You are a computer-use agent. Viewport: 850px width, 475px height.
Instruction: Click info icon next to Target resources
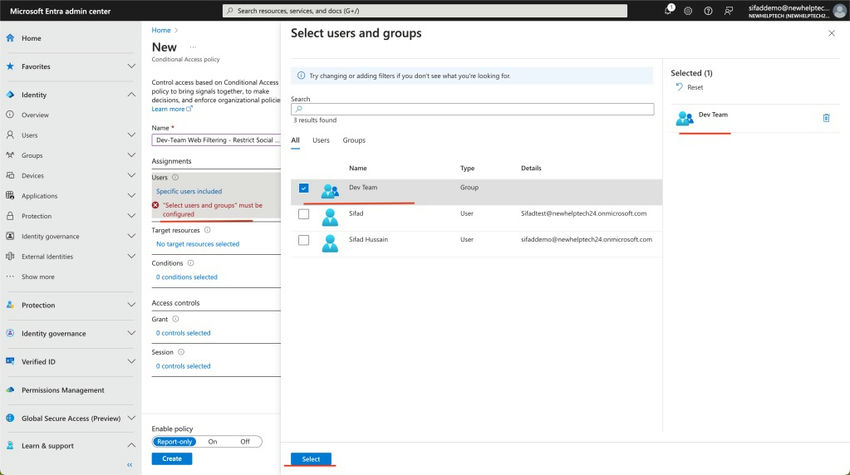click(x=207, y=230)
